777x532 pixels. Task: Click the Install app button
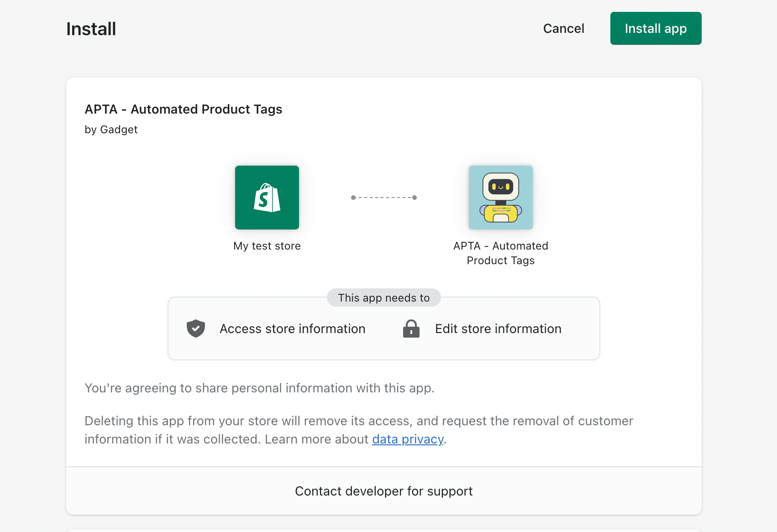pos(656,28)
